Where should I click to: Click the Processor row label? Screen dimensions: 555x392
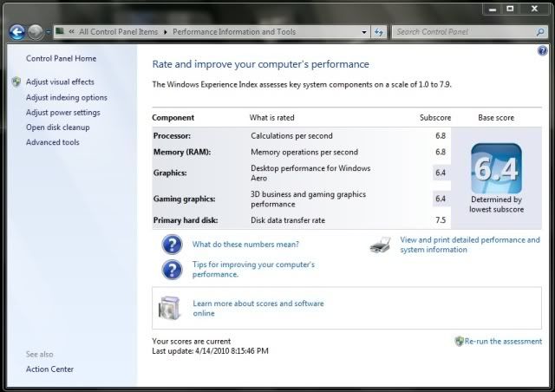[x=172, y=136]
